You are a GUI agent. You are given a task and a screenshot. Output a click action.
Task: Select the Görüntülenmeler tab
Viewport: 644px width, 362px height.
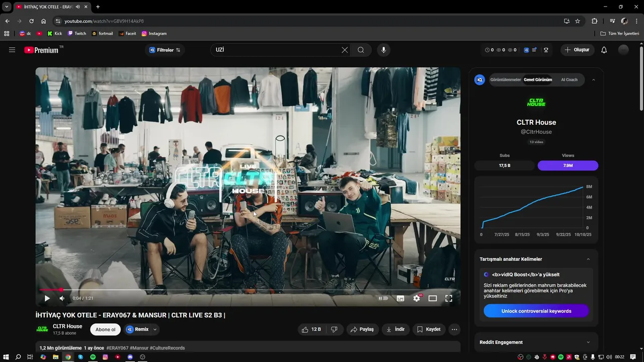coord(506,79)
